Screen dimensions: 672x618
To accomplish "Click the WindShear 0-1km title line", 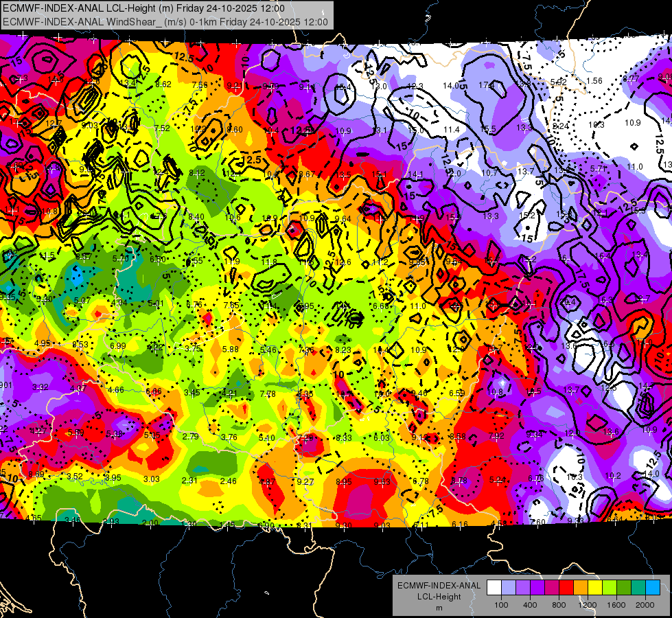I will (x=165, y=22).
